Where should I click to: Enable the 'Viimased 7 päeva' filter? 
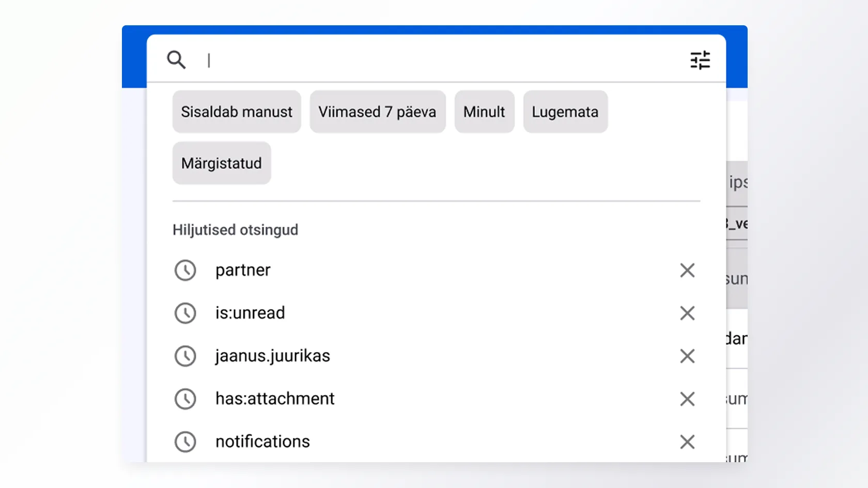377,112
